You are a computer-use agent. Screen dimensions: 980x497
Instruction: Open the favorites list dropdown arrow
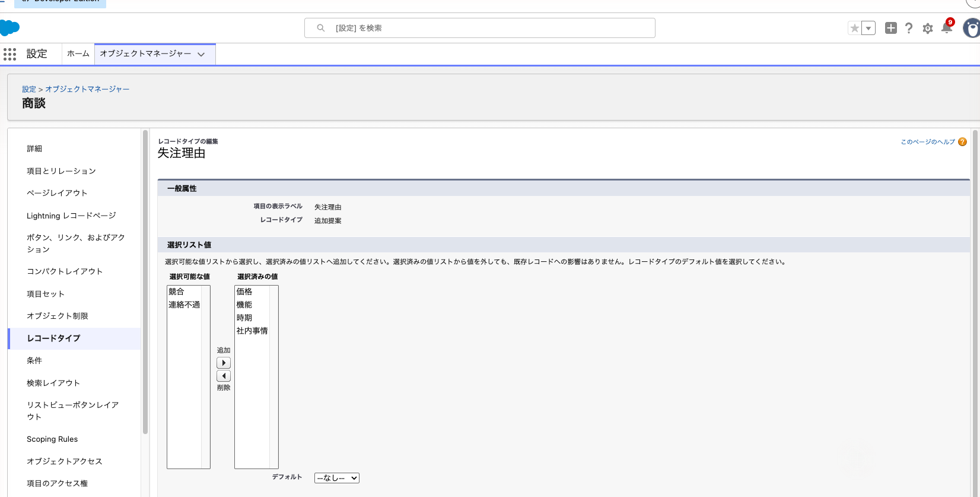pyautogui.click(x=868, y=28)
